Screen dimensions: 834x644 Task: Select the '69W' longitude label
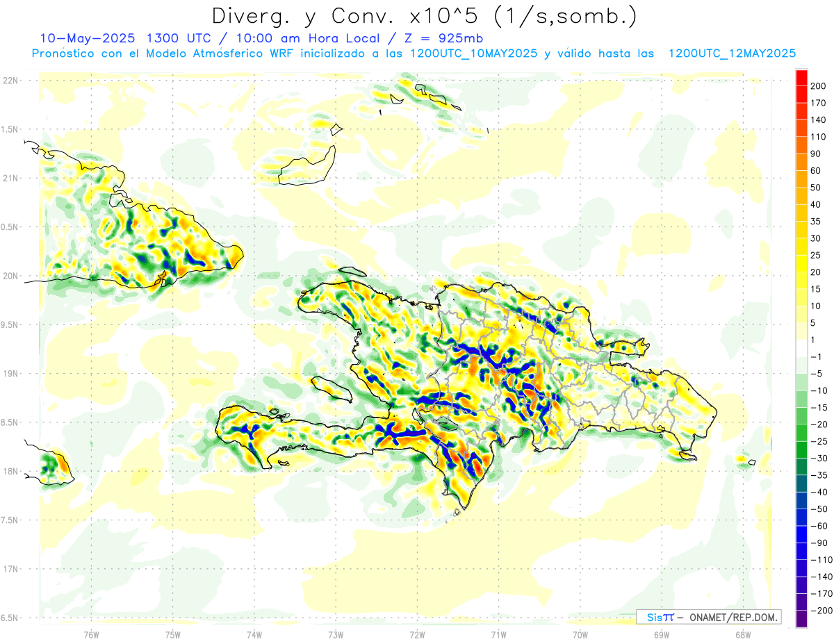click(x=662, y=635)
